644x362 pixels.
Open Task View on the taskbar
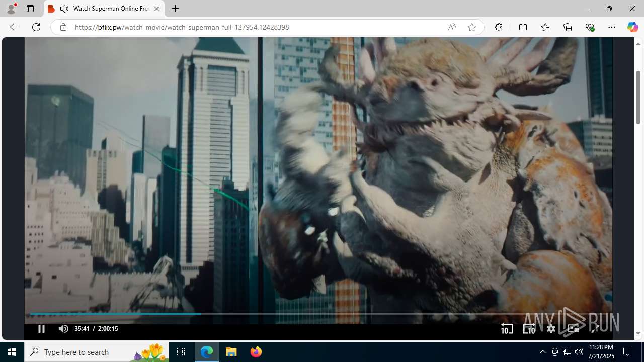click(181, 352)
